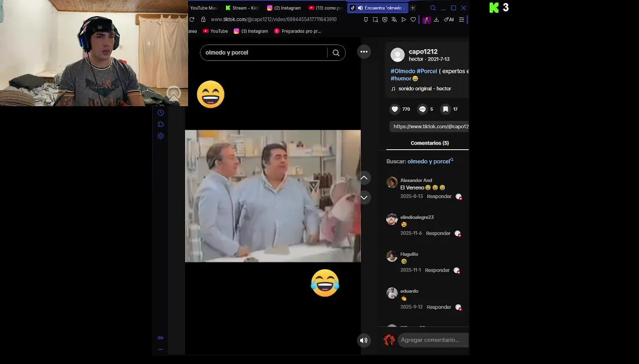Open a new browser tab
The height and width of the screenshot is (364, 639).
[413, 8]
